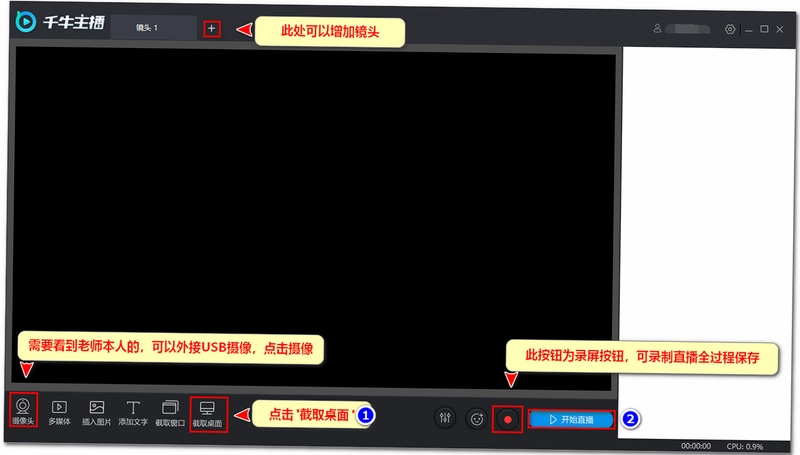Screen dimensions: 800x455
Task: Click the 插入图片 insert image tool
Action: 96,412
